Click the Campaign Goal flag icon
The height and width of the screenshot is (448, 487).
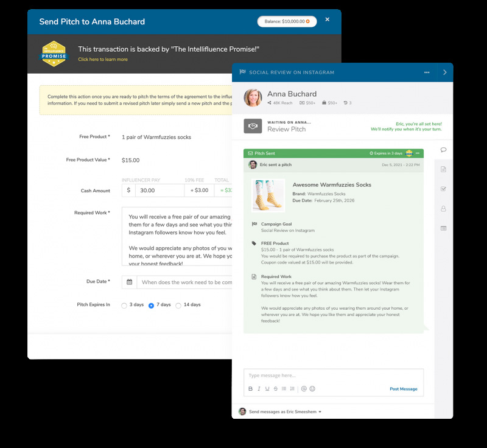point(254,224)
